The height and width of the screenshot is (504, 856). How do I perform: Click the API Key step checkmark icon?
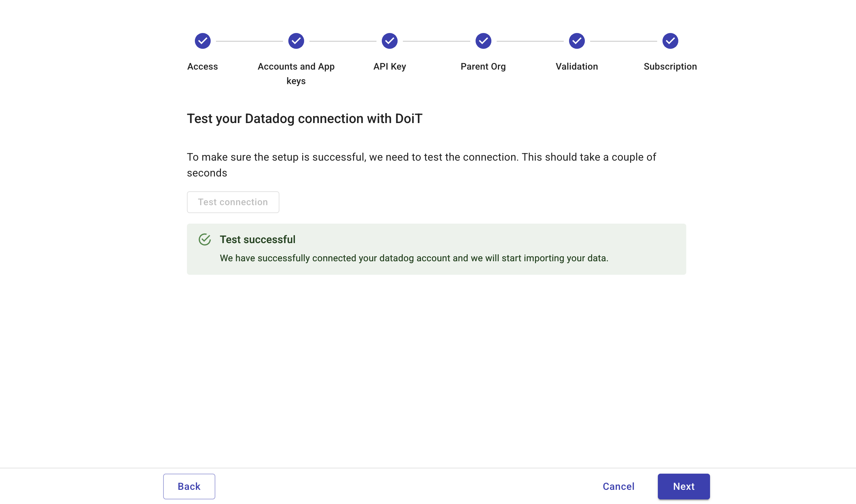click(x=389, y=41)
